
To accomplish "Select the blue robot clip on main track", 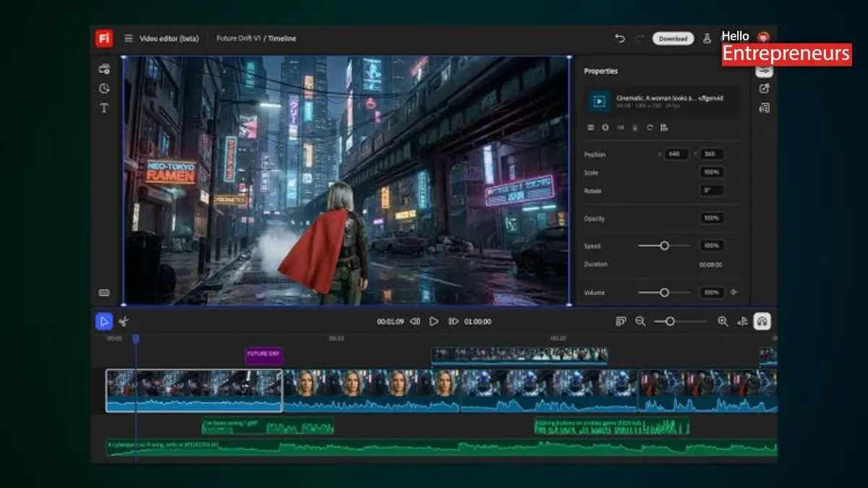I will pos(548,391).
